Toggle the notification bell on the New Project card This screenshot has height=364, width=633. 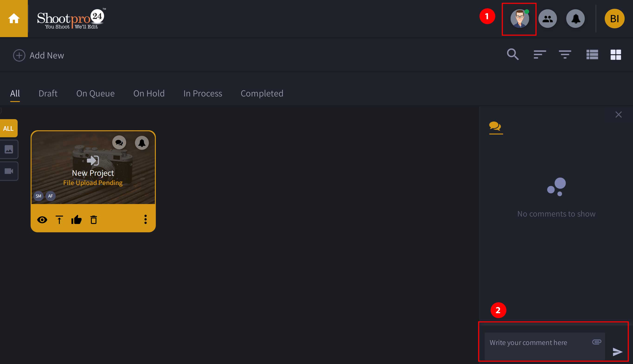pos(142,143)
